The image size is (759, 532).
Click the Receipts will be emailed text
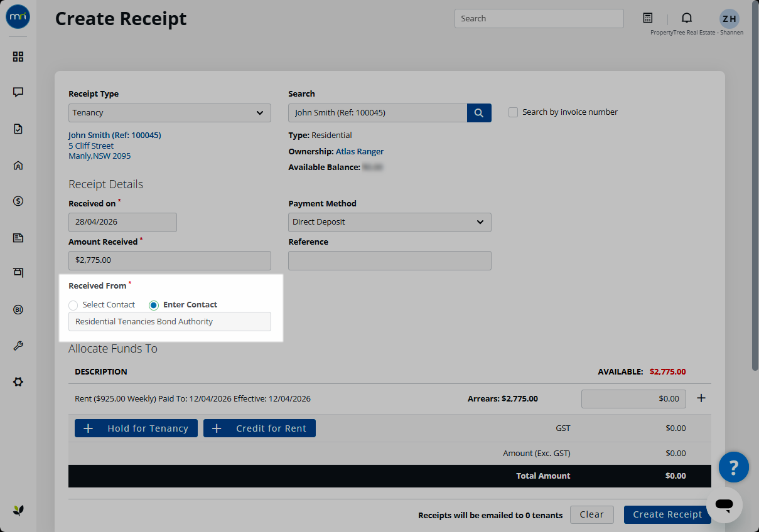[x=490, y=515]
